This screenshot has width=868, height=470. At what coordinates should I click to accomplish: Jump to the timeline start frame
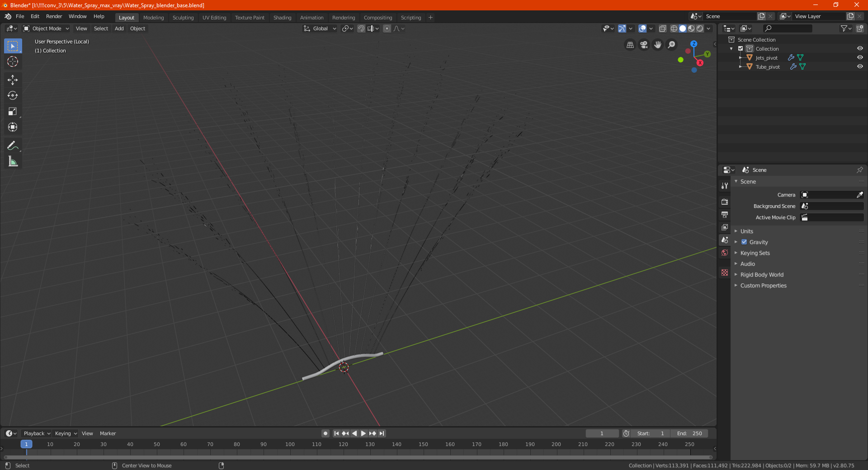click(336, 433)
